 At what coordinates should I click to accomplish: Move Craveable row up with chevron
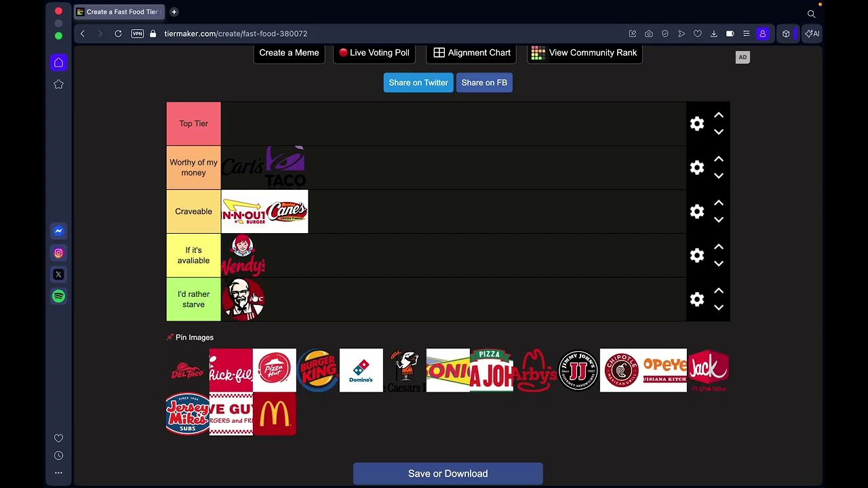[x=719, y=203]
